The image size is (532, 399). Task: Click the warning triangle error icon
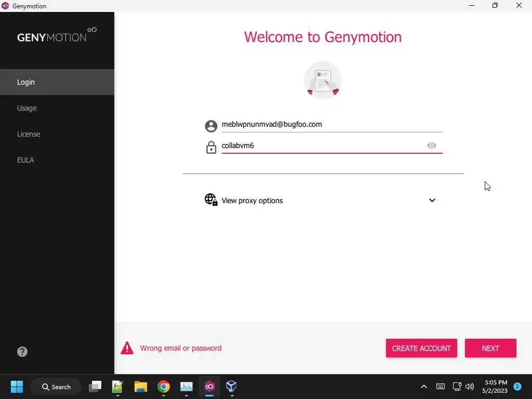click(x=127, y=348)
